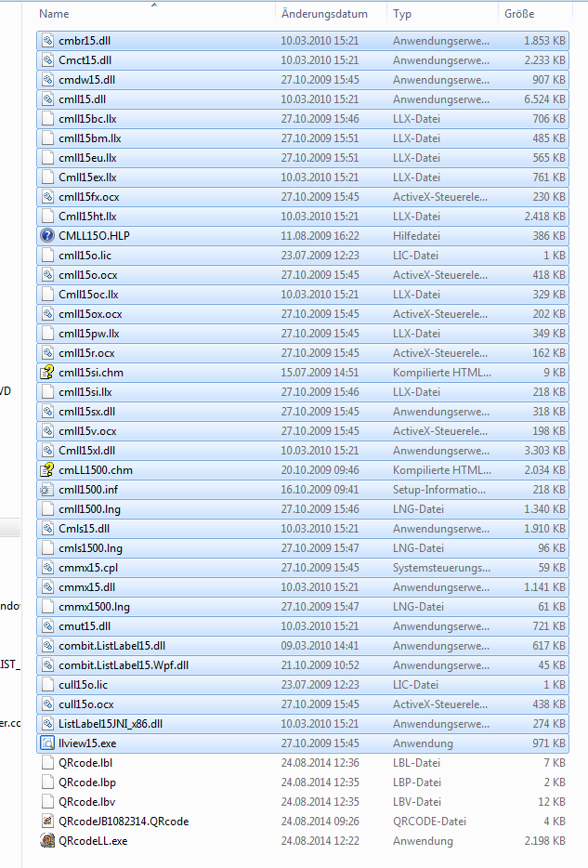
Task: Click the QRcodeLL.exe application icon
Action: 47,841
